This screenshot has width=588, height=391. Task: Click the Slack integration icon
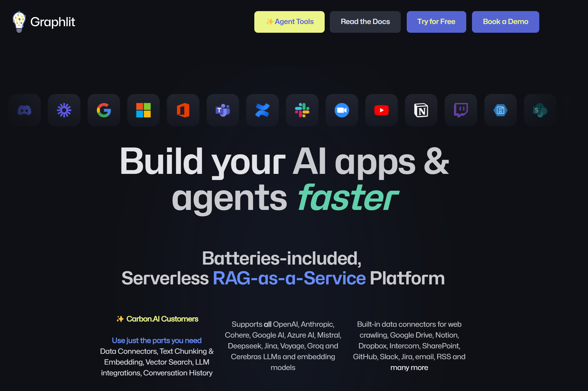302,110
